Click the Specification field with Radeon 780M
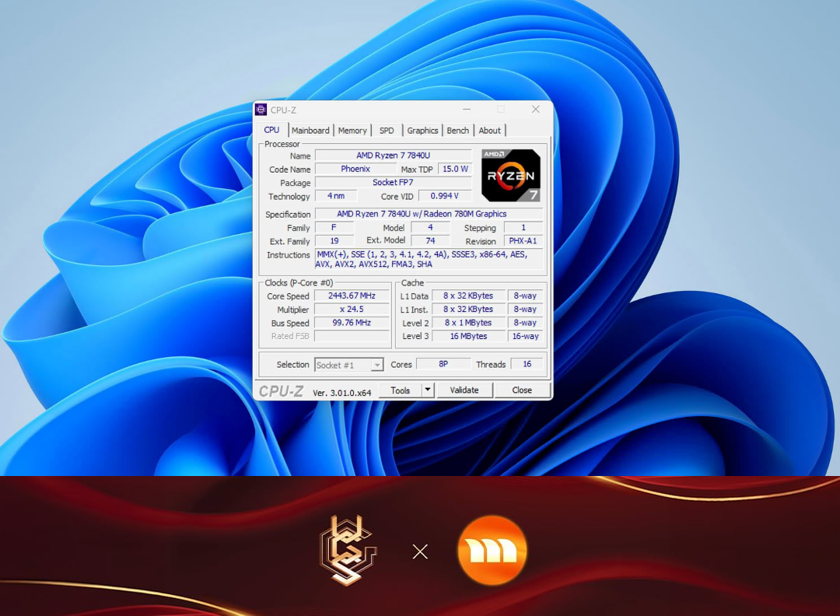Image resolution: width=840 pixels, height=616 pixels. (429, 214)
